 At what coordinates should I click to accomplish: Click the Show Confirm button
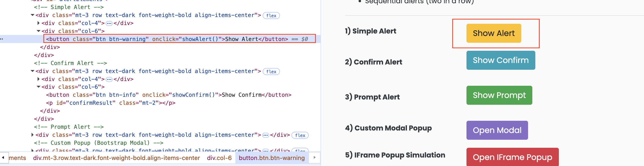point(501,60)
